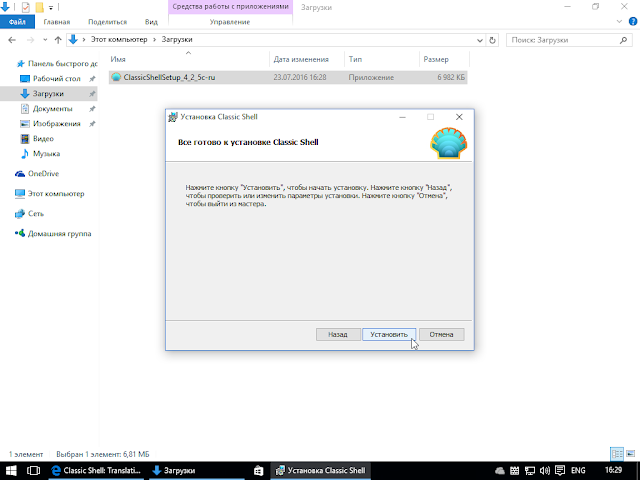Screen dimensions: 640x480
Task: Unpin Изображения via its pin icon
Action: pyautogui.click(x=92, y=124)
